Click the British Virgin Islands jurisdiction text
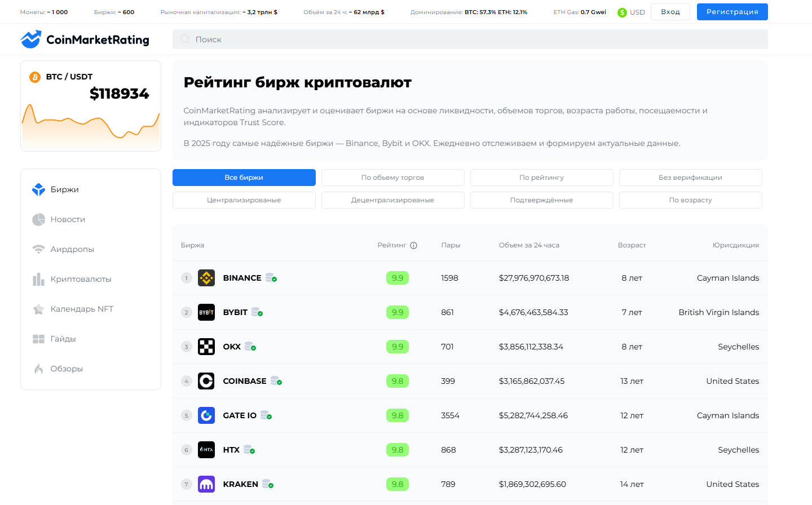The height and width of the screenshot is (505, 812). pos(719,312)
